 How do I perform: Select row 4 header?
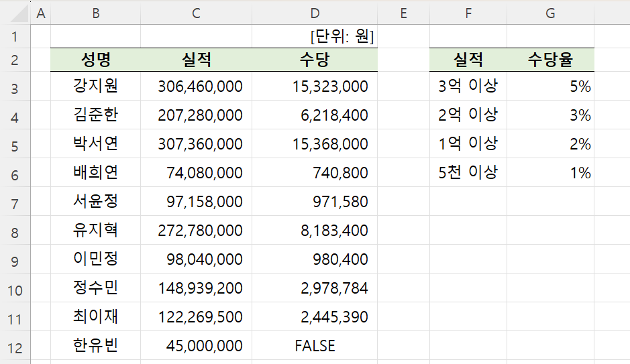tap(15, 115)
